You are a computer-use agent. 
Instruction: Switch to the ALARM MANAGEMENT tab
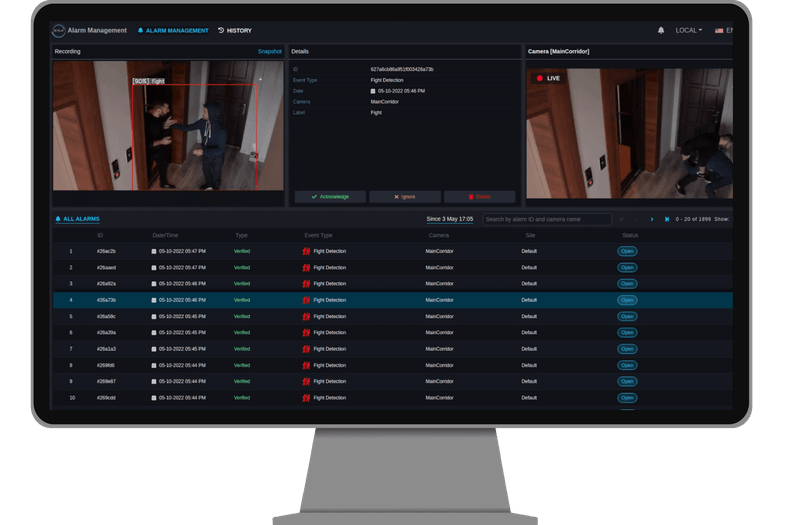pos(173,31)
